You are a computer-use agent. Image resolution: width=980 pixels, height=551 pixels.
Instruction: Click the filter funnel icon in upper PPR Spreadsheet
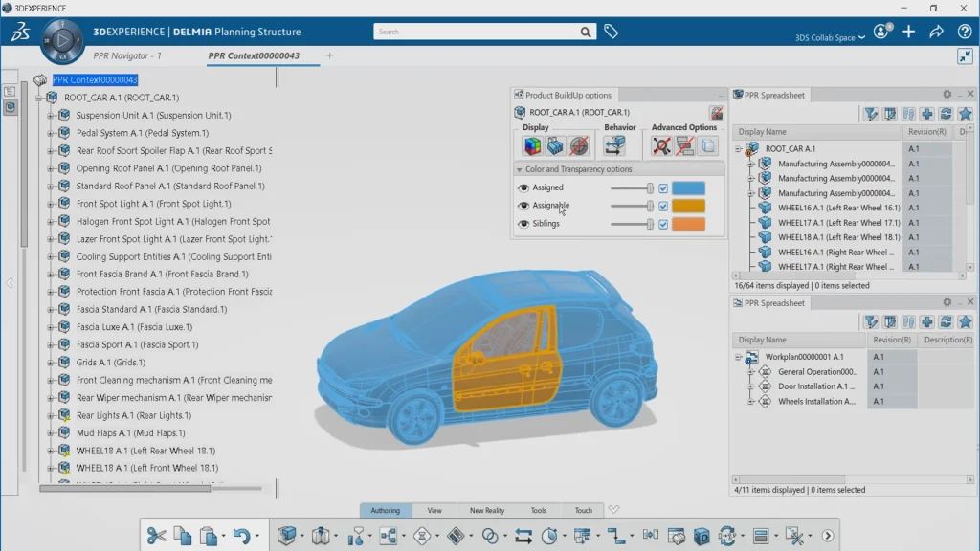pos(870,114)
